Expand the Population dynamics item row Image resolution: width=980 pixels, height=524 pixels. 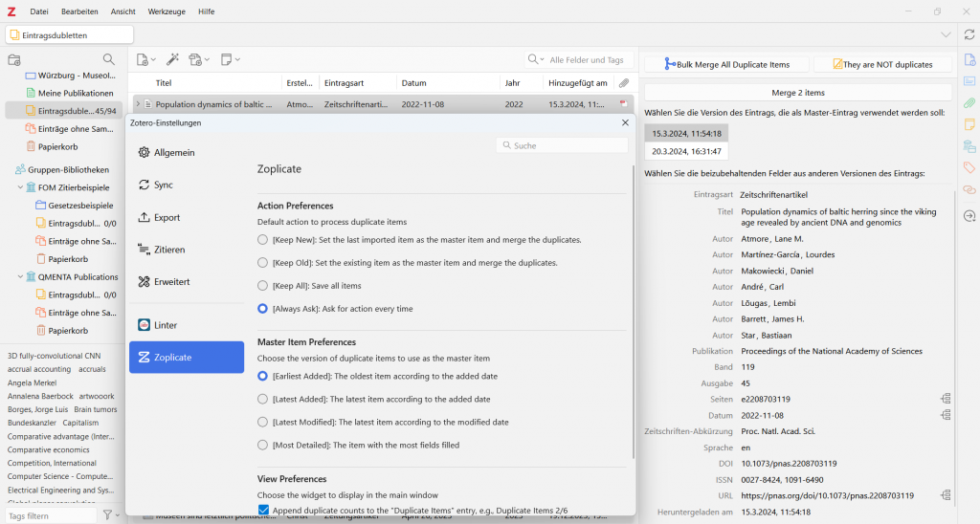point(138,104)
